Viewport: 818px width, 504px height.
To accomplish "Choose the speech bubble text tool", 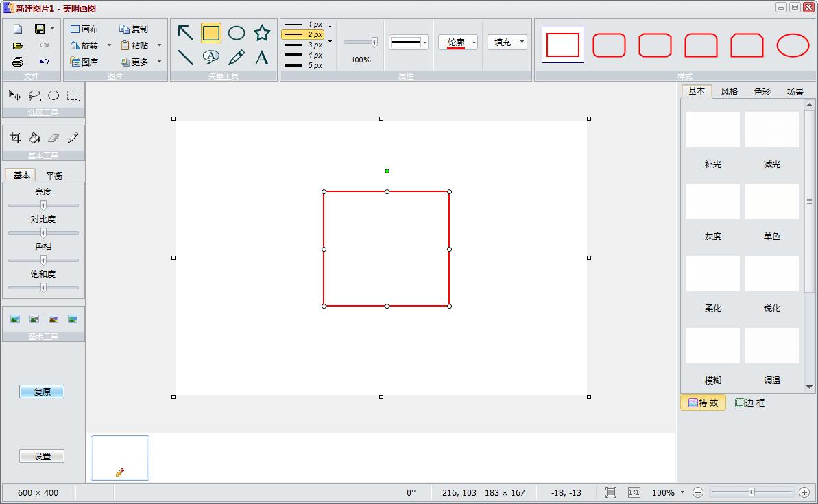I will pyautogui.click(x=211, y=57).
